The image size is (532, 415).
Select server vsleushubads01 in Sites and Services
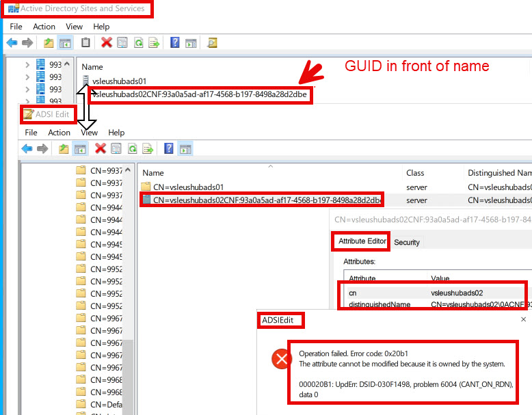pyautogui.click(x=119, y=81)
